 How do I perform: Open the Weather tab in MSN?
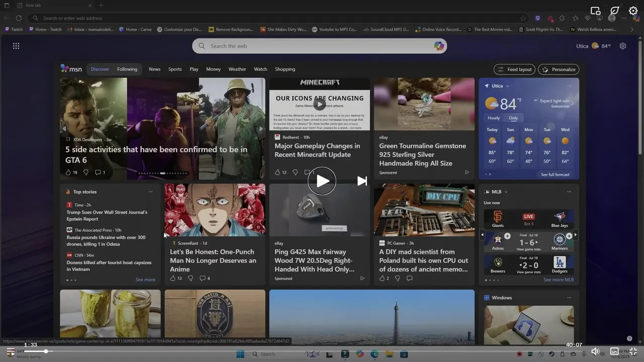pos(237,69)
